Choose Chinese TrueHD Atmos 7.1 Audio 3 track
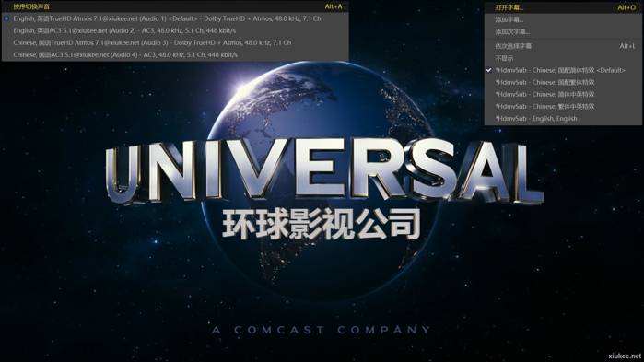644x362 pixels. [175, 42]
